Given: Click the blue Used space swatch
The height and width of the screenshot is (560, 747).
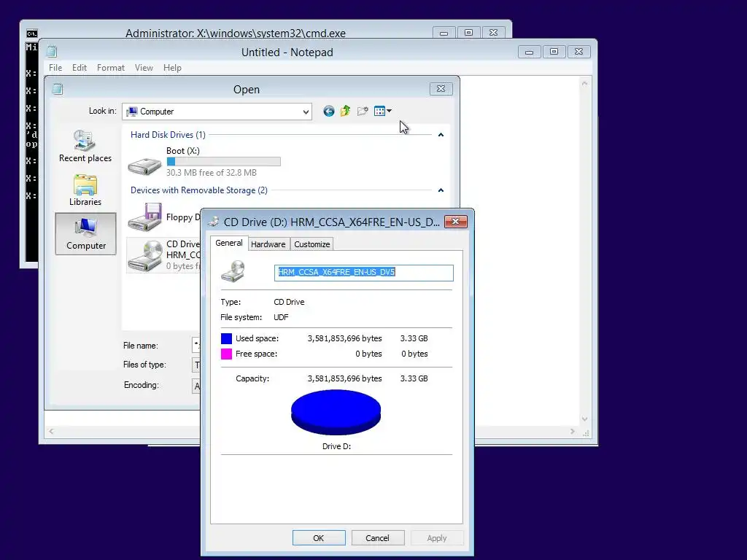Looking at the screenshot, I should tap(226, 338).
